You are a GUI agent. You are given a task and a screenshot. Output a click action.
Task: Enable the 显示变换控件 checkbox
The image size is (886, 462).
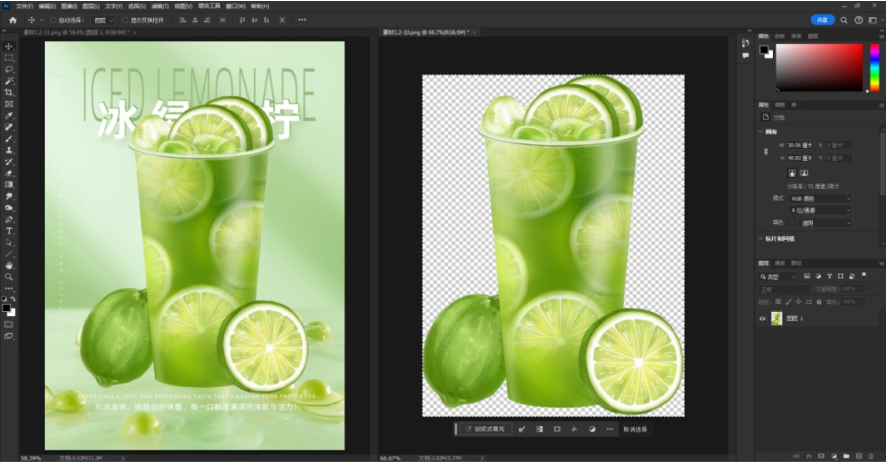pos(125,19)
